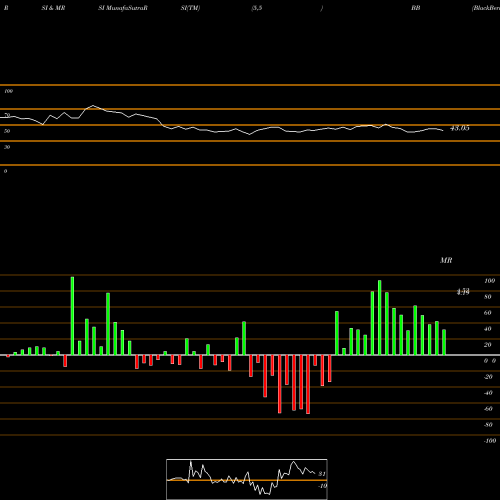500x500 pixels.
Task: Click the 'BB' ticker symbol label
Action: 415,8
